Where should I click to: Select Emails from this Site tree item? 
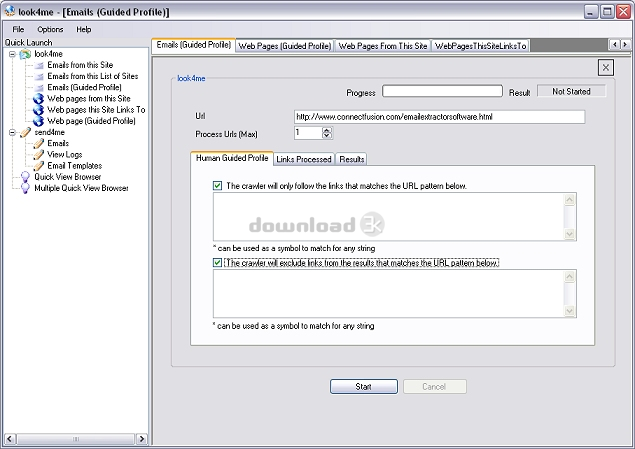(x=80, y=65)
